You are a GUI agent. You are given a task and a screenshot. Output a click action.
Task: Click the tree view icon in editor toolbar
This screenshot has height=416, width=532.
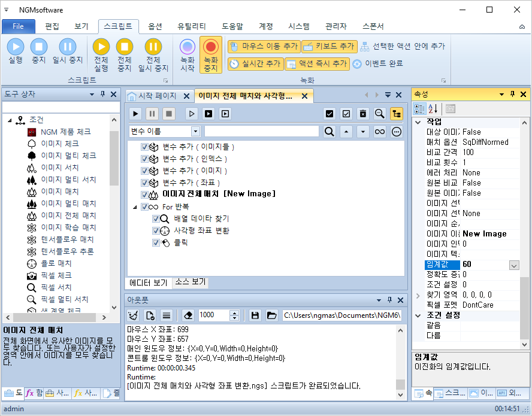(396, 114)
